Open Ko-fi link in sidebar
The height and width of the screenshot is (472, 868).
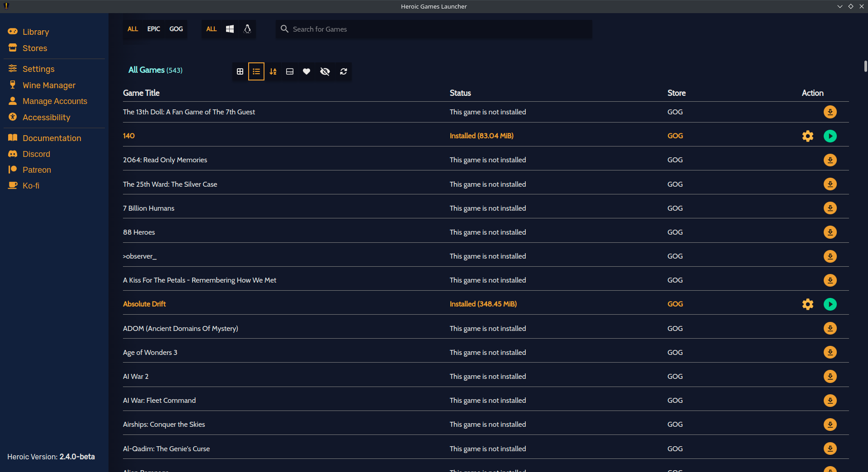click(x=31, y=186)
